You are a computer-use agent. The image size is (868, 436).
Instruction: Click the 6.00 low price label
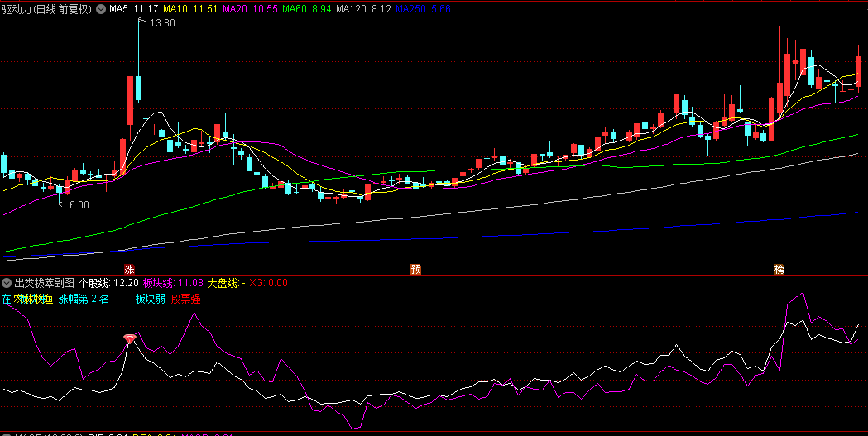79,204
